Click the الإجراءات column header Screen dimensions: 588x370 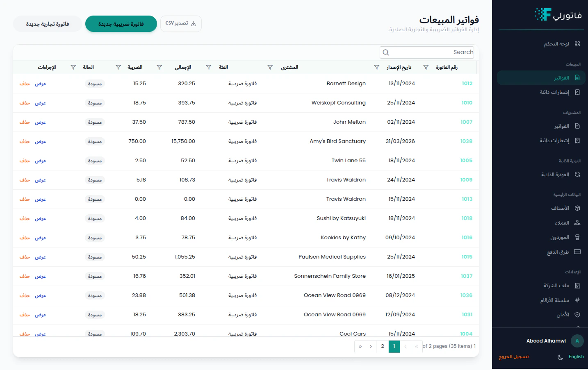click(47, 67)
